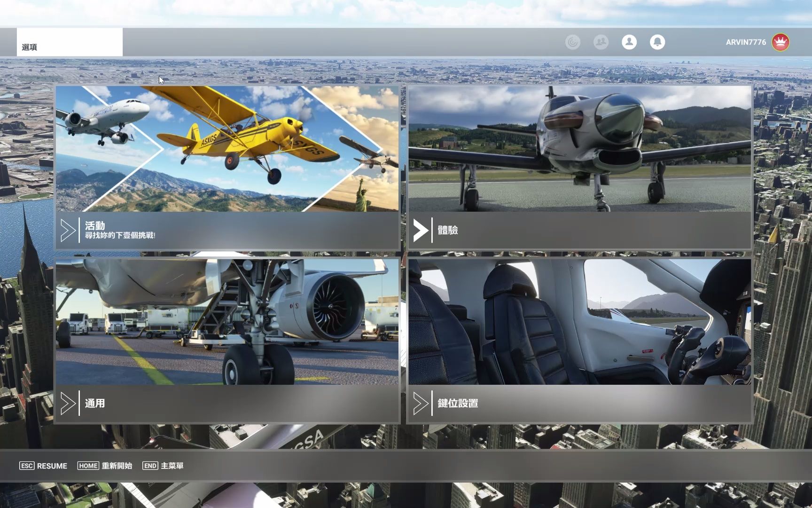Click the ARVIN7776 username

[x=746, y=42]
